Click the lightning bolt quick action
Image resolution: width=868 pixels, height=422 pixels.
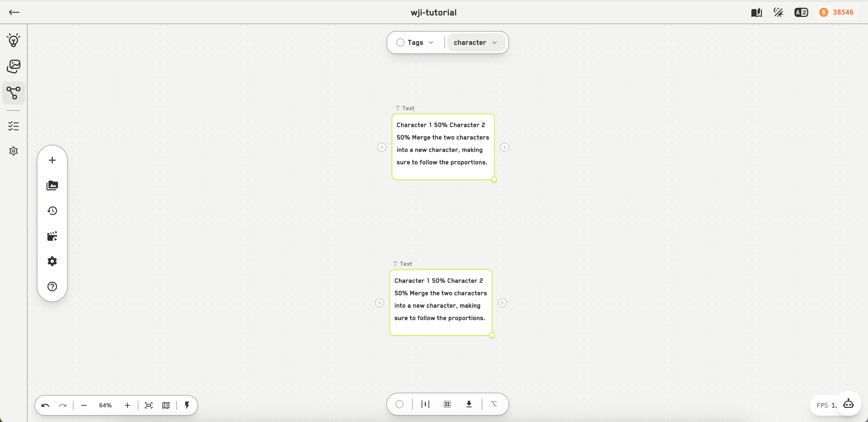(187, 405)
